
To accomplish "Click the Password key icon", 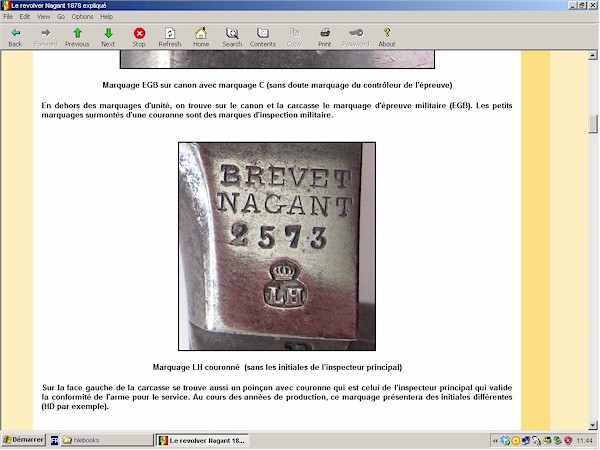I will [356, 33].
